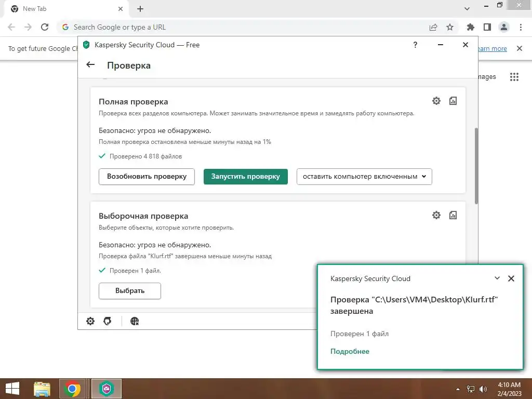Click volume speaker tray icon
This screenshot has height=399, width=532.
tap(483, 389)
